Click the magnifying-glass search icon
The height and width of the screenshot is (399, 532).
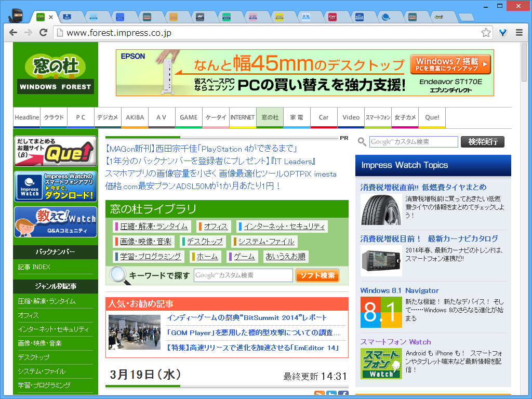tap(362, 141)
